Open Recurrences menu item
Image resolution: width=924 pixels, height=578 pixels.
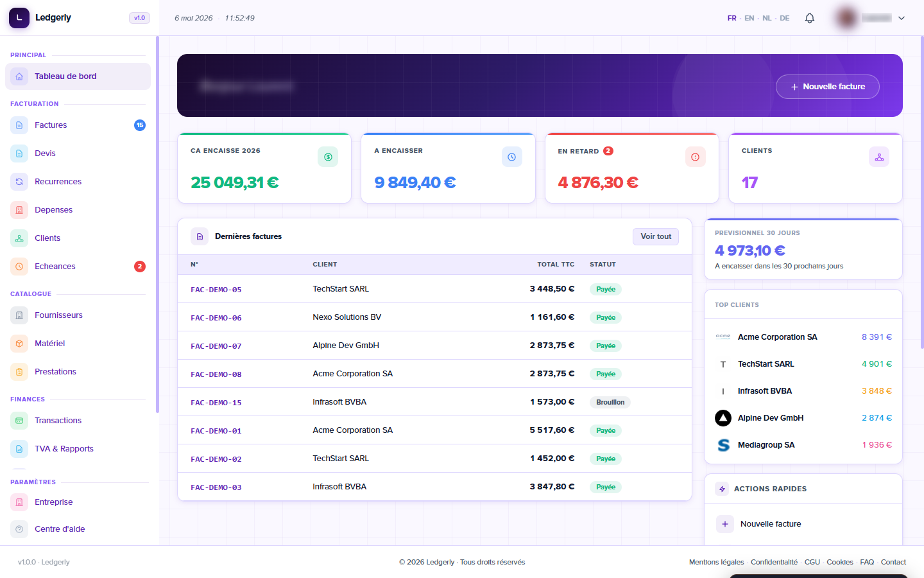click(78, 182)
